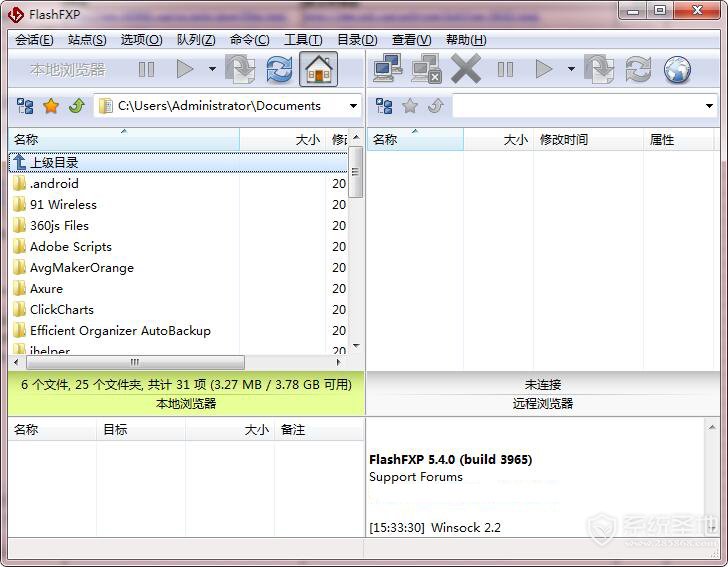The image size is (728, 567).
Task: Sort local files by 大小 column
Action: pyautogui.click(x=283, y=139)
